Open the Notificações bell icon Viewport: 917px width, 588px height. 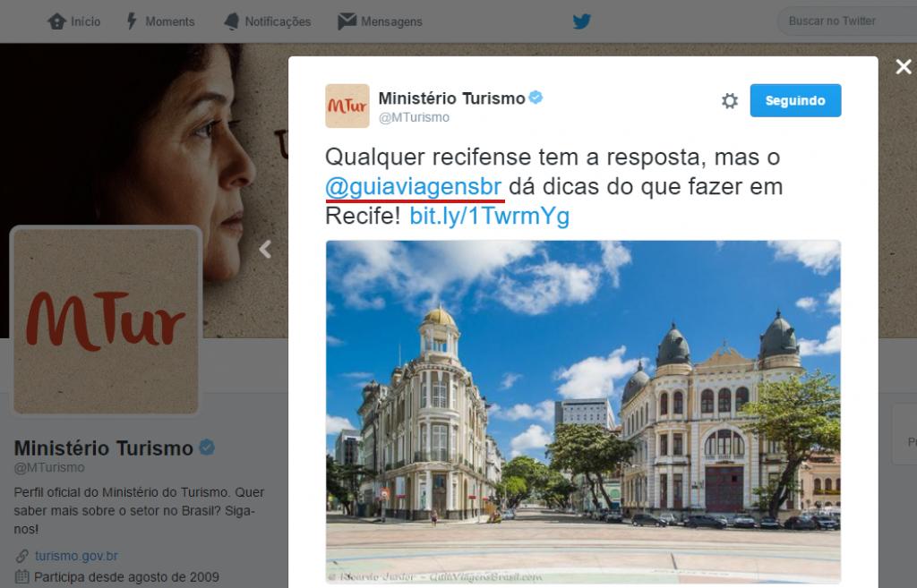coord(232,21)
